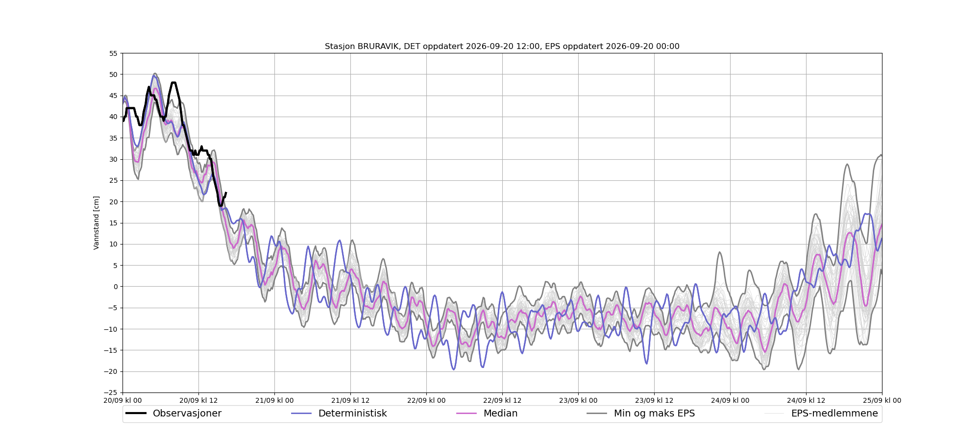Select x-axis tick label '23/09 kl 00'
Image resolution: width=980 pixels, height=441 pixels.
coord(578,400)
